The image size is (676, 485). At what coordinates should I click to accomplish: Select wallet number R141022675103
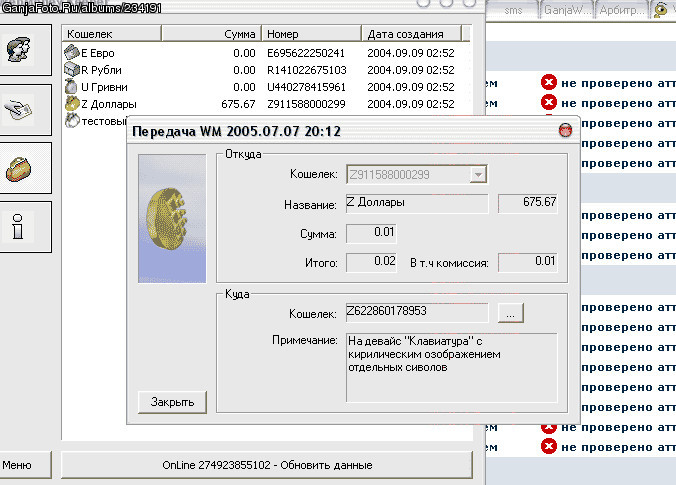click(307, 70)
